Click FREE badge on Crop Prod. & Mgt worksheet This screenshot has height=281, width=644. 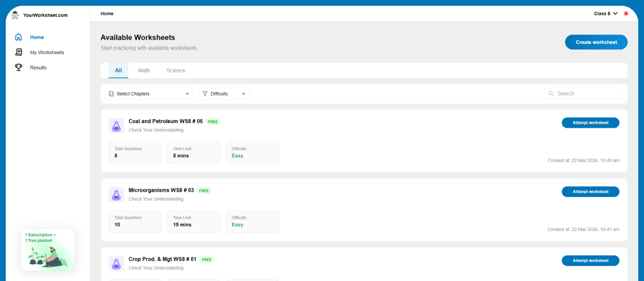point(206,260)
